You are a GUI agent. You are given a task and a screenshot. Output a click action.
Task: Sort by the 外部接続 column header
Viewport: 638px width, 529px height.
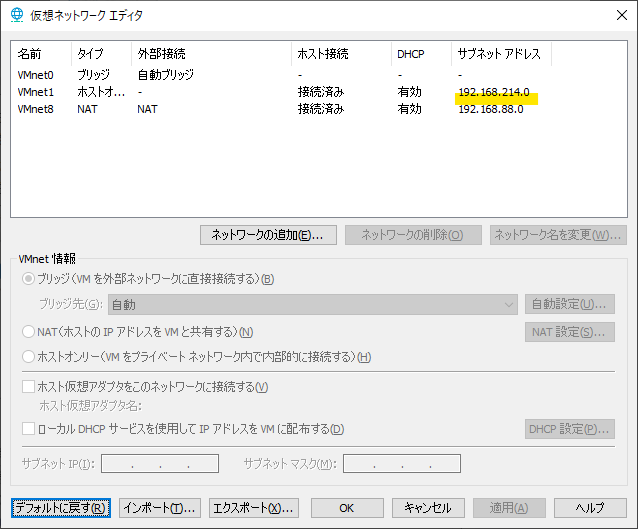click(211, 54)
